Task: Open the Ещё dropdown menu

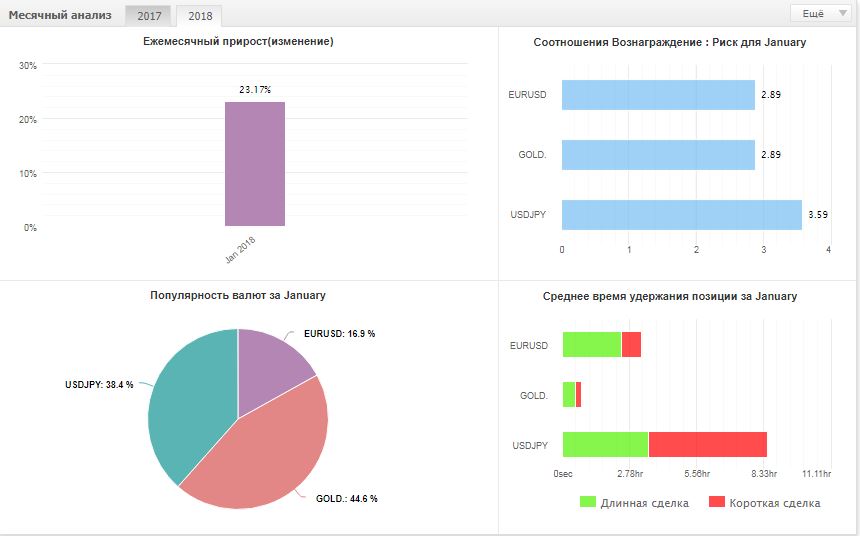Action: [x=821, y=13]
